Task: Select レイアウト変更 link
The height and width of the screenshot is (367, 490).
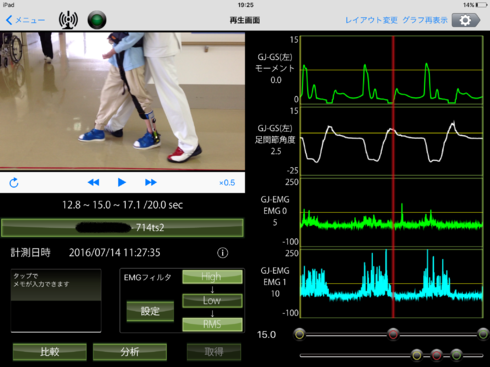Action: click(371, 20)
